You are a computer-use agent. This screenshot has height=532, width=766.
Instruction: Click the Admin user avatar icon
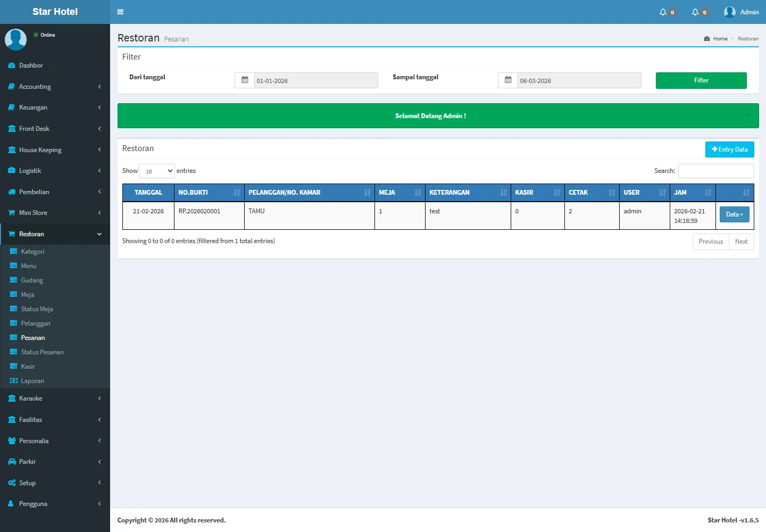(729, 12)
